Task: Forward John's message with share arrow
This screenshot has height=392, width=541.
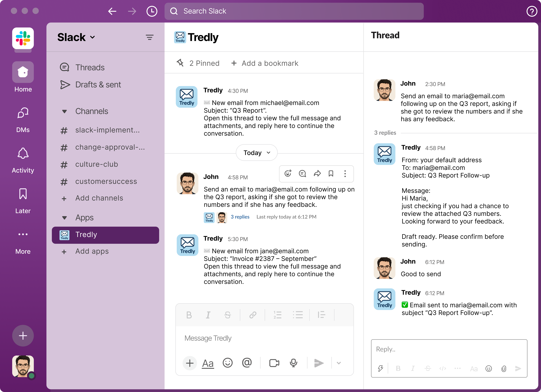Action: tap(317, 173)
